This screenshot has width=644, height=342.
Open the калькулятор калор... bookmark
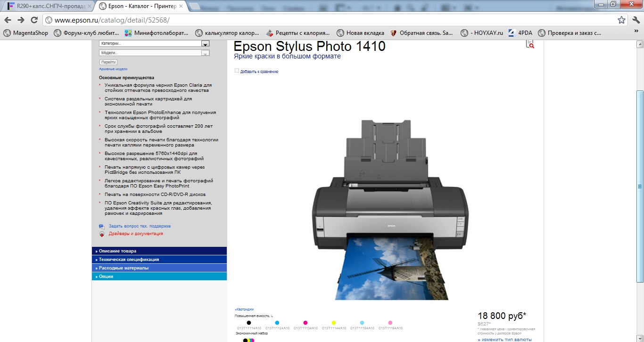point(227,33)
